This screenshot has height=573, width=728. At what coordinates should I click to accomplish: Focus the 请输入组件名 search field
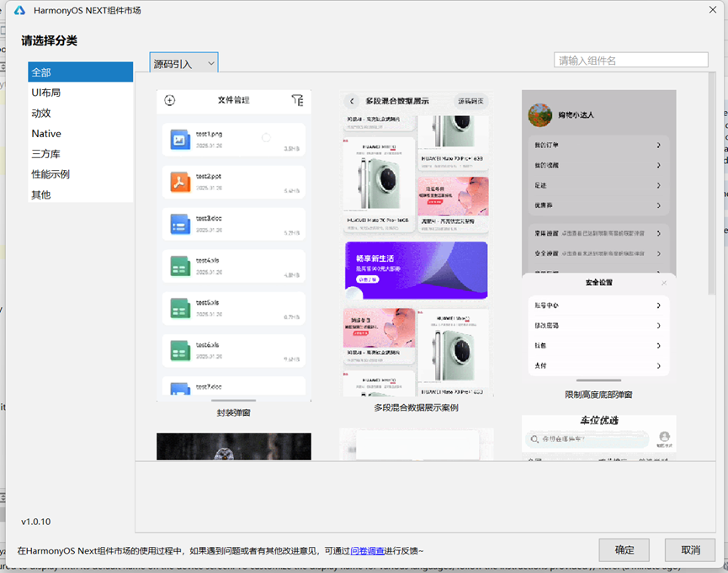pos(631,60)
